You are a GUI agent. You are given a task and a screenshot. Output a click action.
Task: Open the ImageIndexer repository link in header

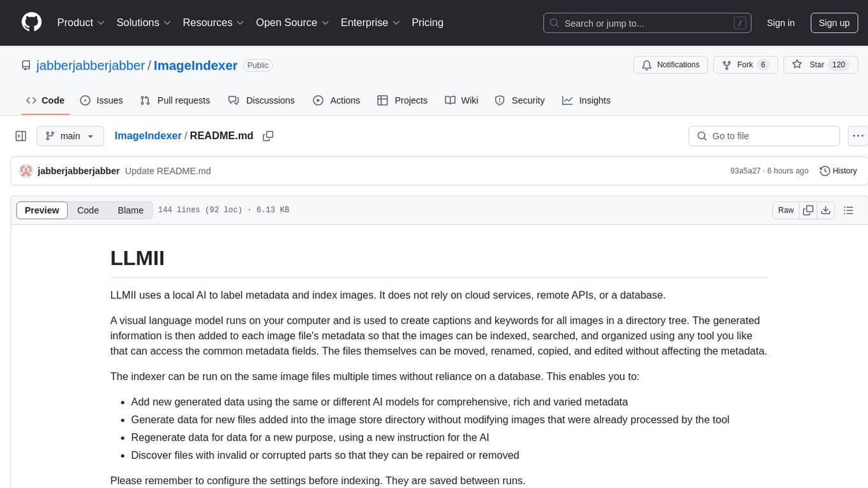click(x=196, y=65)
